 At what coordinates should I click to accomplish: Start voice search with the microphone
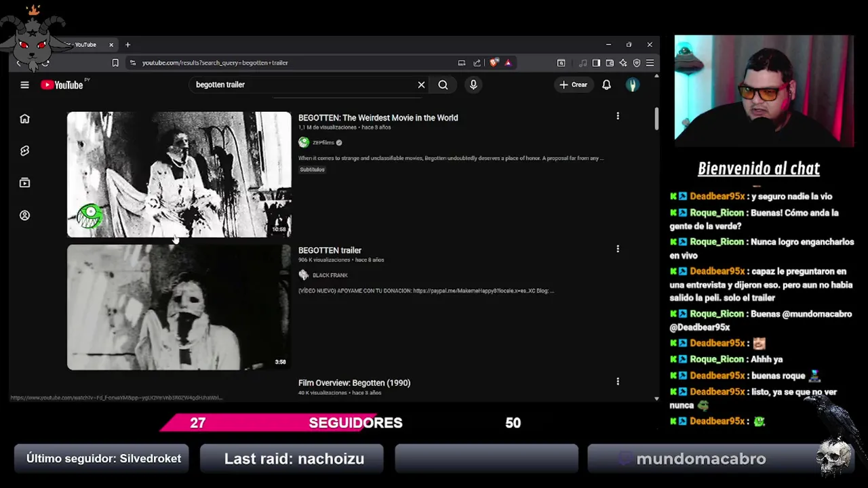coord(473,85)
